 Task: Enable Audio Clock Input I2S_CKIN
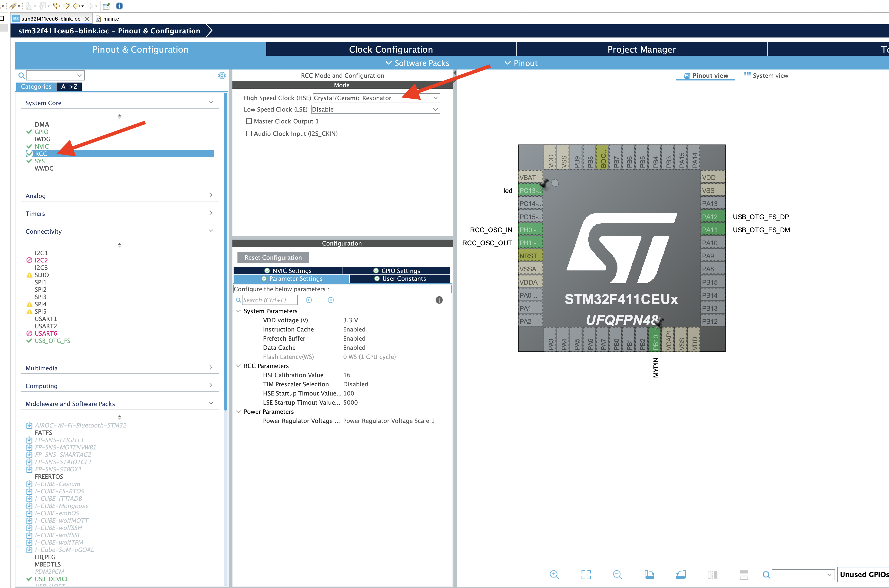click(248, 134)
